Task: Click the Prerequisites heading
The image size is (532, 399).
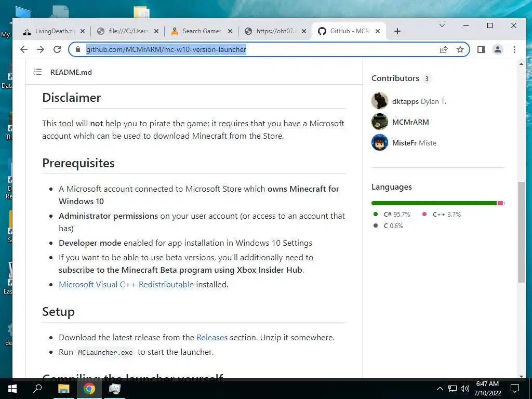Action: 78,163
